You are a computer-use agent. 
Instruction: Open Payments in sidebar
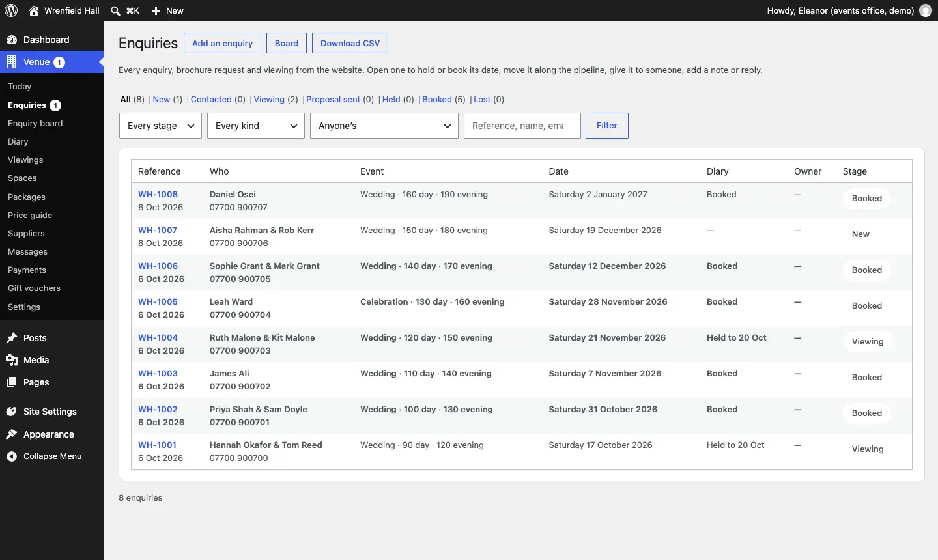coord(27,270)
